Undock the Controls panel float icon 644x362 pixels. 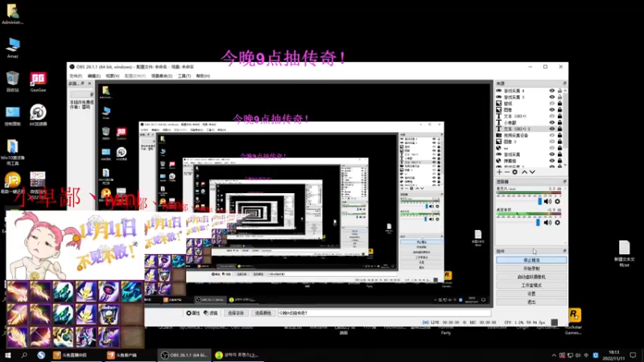pyautogui.click(x=565, y=251)
